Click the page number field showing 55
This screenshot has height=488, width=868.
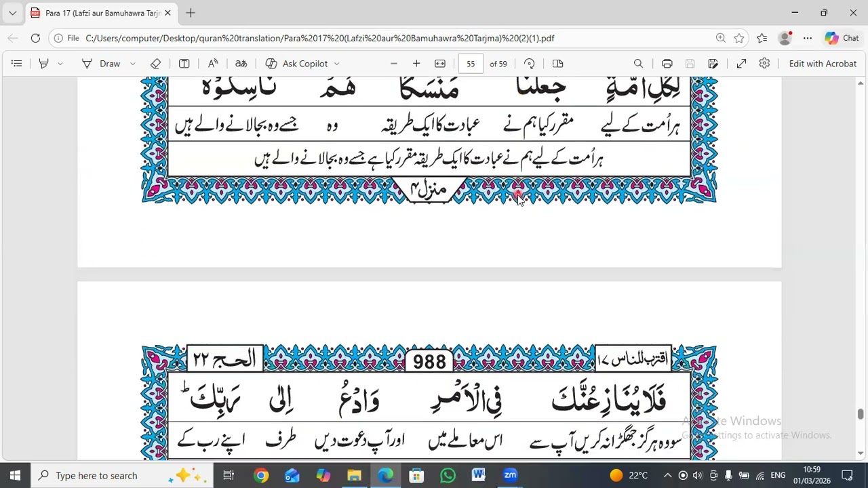471,64
